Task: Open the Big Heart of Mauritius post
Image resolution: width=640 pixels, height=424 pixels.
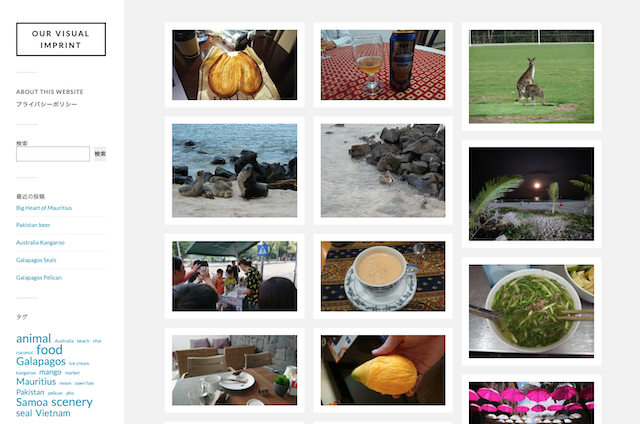Action: (44, 208)
